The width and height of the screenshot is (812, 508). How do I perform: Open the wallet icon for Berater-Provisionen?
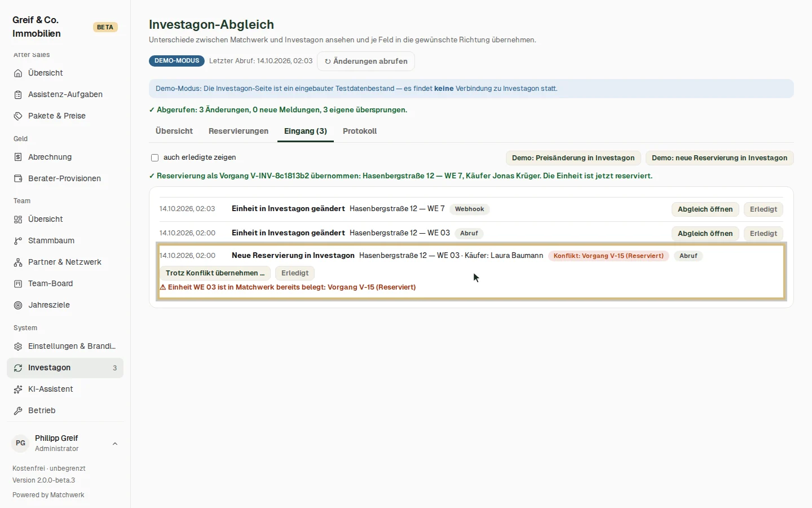click(x=18, y=179)
